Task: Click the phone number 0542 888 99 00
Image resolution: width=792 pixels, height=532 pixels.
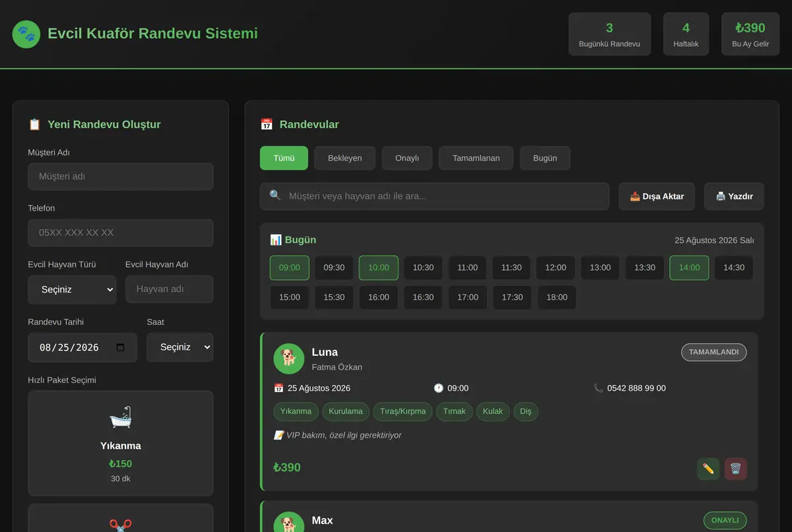Action: (636, 388)
